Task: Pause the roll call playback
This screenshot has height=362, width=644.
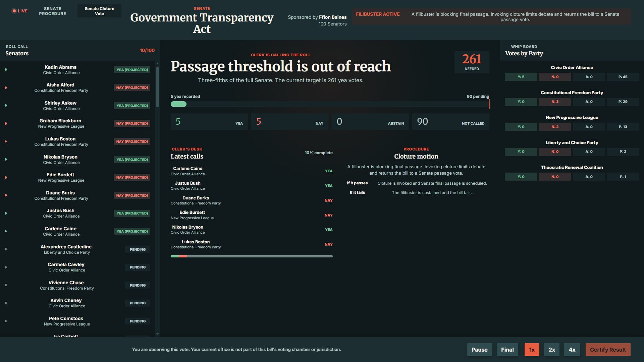Action: point(479,350)
